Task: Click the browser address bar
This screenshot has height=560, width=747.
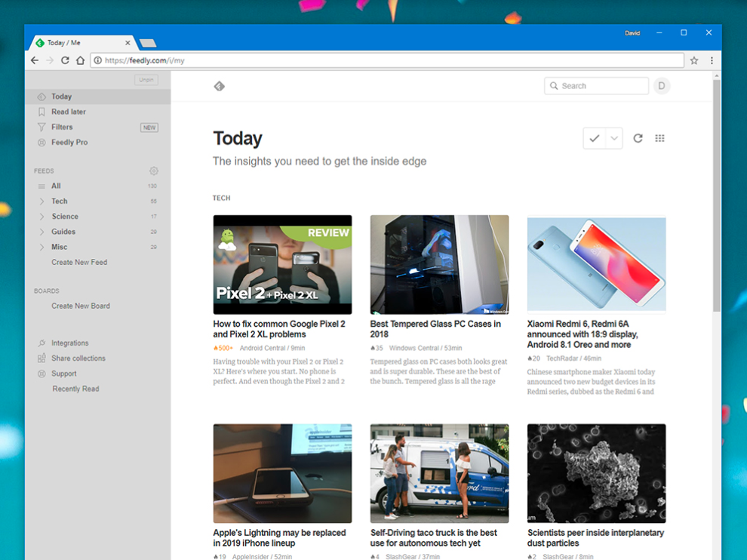Action: [387, 60]
